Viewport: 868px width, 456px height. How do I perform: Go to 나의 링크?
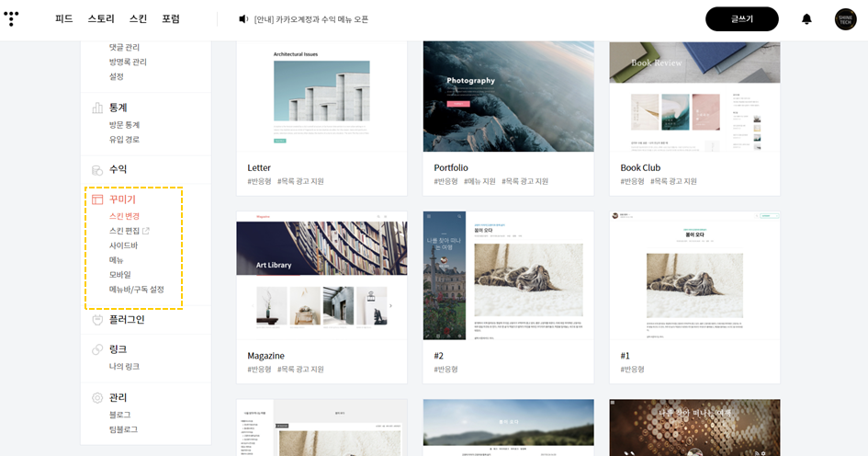[124, 366]
